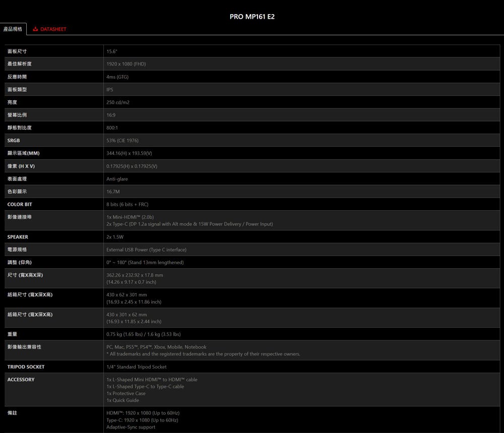The image size is (504, 433).
Task: Click the L-Shaped Mini HDMI cable line
Action: point(152,380)
